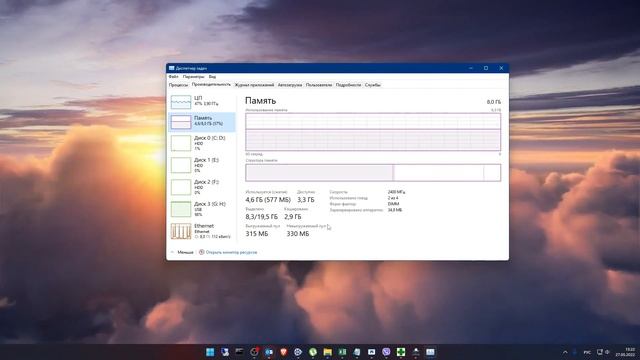Open Viber from the taskbar
Screen dimensions: 640x360
pos(386,352)
